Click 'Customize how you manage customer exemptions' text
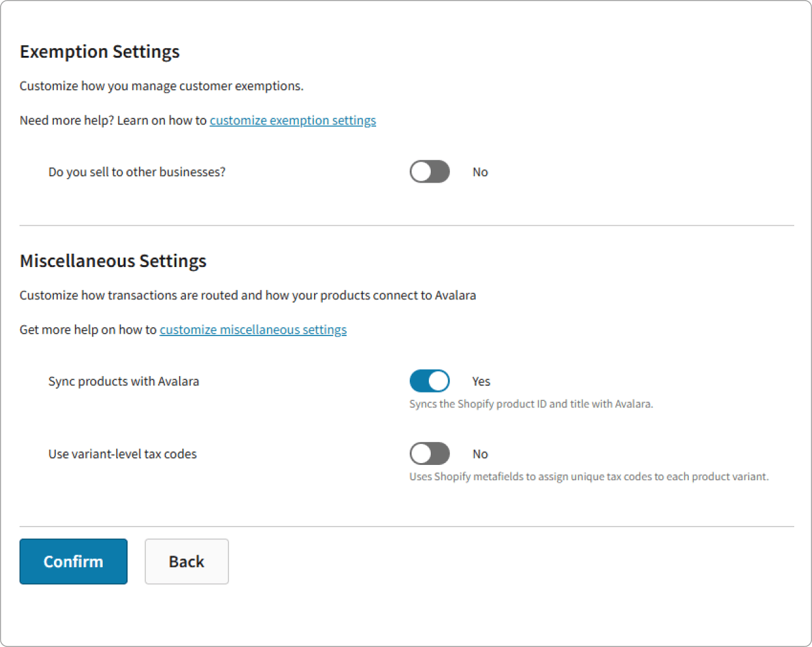Screen dimensions: 812x647 click(161, 86)
